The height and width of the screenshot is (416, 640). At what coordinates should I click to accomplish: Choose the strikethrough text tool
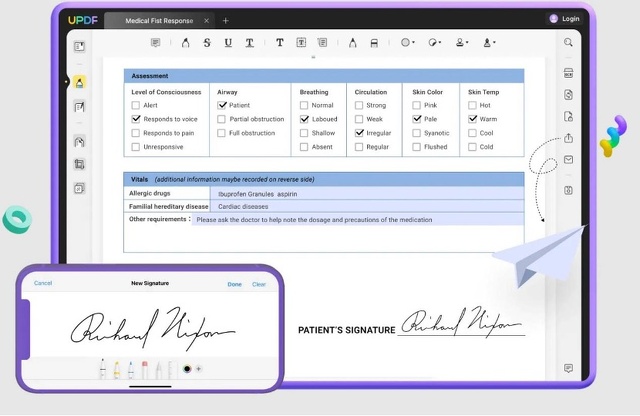click(207, 43)
